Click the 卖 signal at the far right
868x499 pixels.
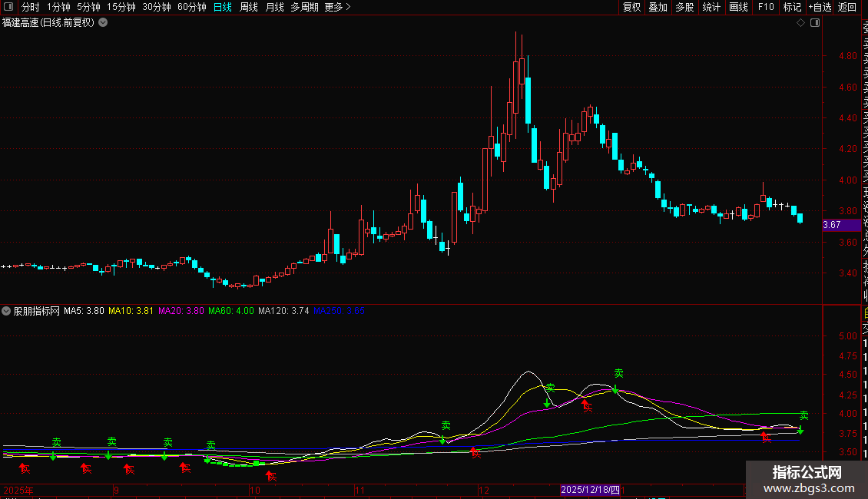(803, 415)
